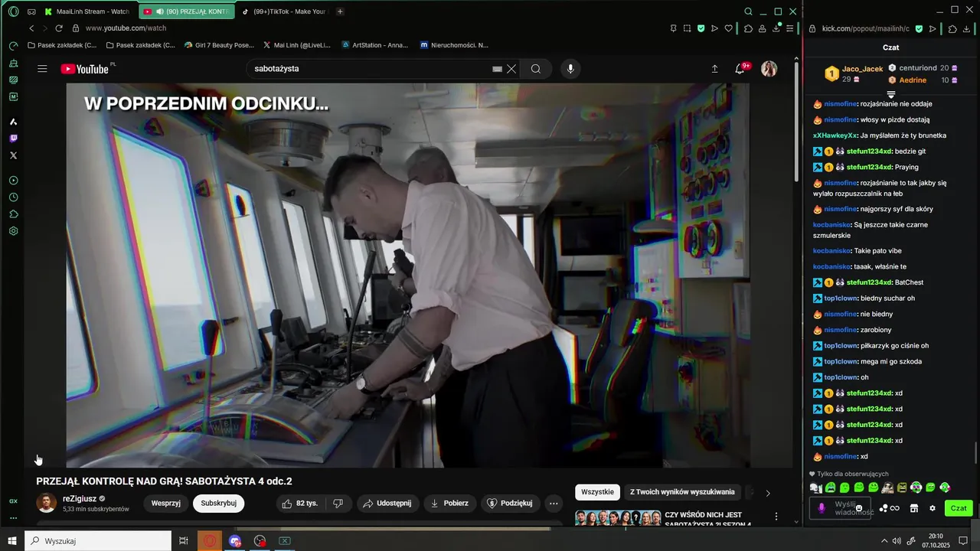The height and width of the screenshot is (551, 980).
Task: Open emoji picker in Kick message box
Action: [x=859, y=508]
